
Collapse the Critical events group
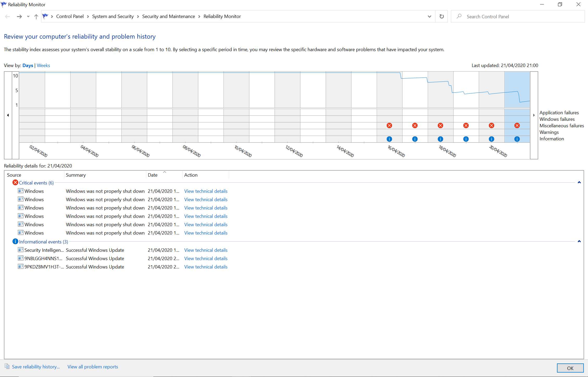point(579,182)
